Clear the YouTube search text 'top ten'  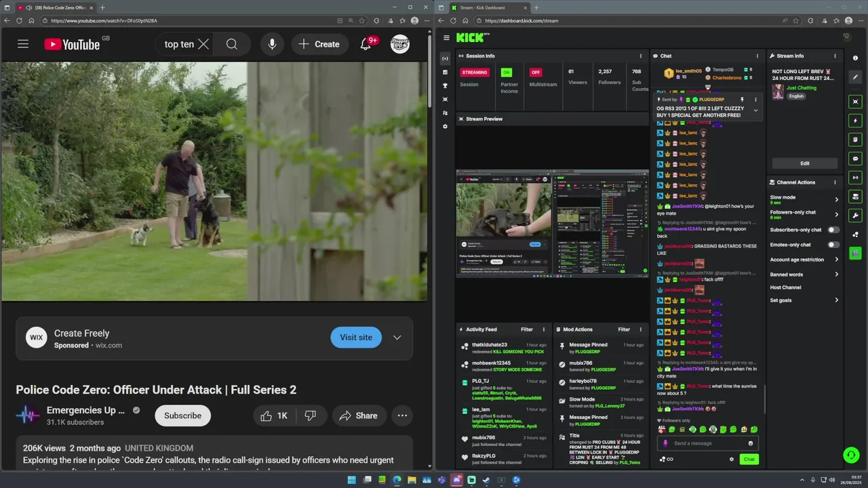pos(203,44)
